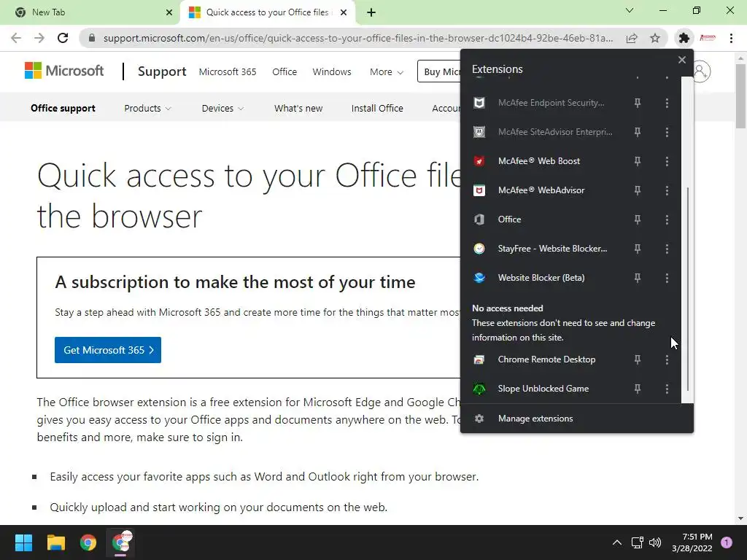
Task: Open the Microsoft 365 nav item
Action: [x=228, y=71]
